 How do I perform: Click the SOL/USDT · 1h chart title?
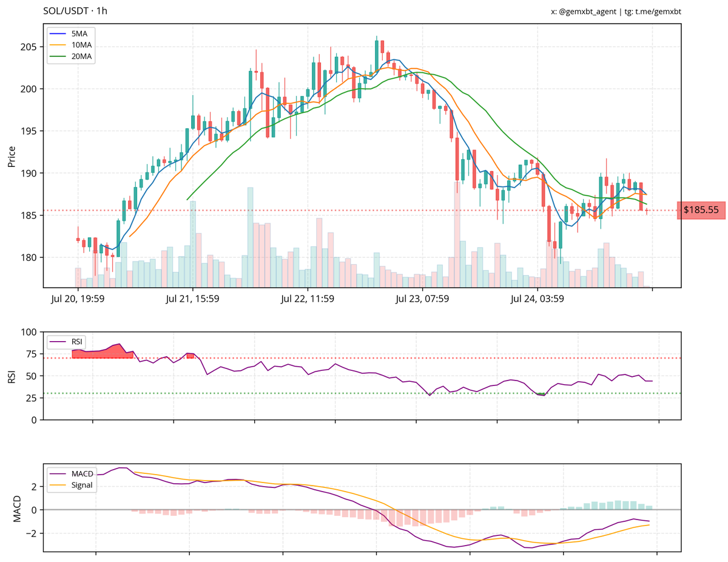tap(76, 11)
